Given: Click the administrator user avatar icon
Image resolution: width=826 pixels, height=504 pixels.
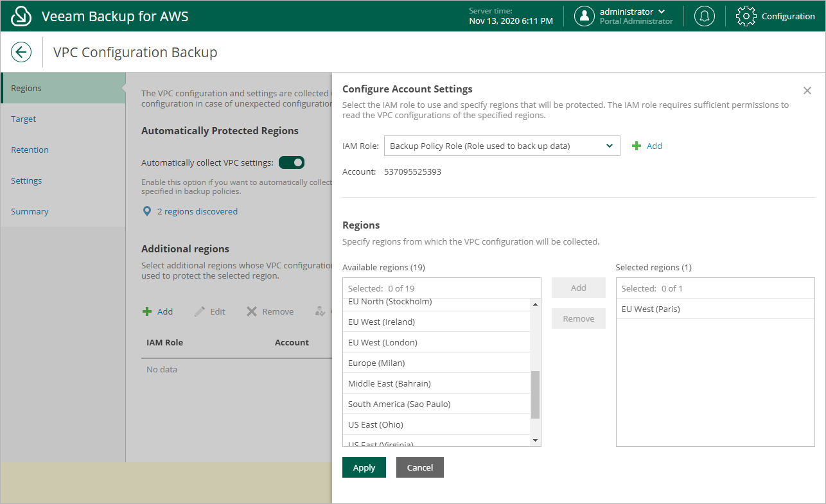Looking at the screenshot, I should tap(584, 16).
